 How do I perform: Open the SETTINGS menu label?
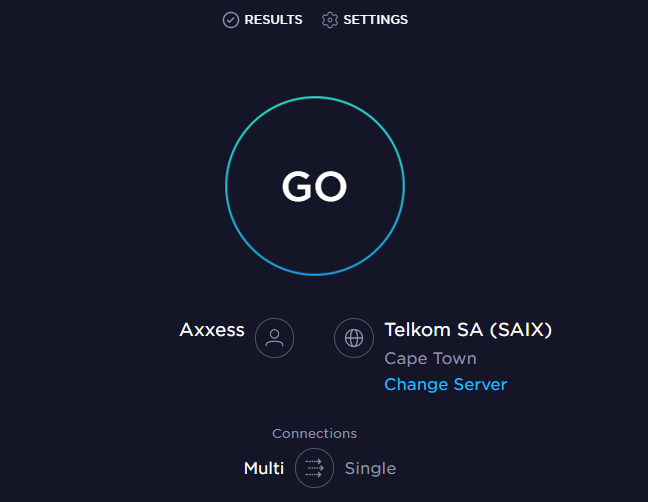[x=376, y=20]
